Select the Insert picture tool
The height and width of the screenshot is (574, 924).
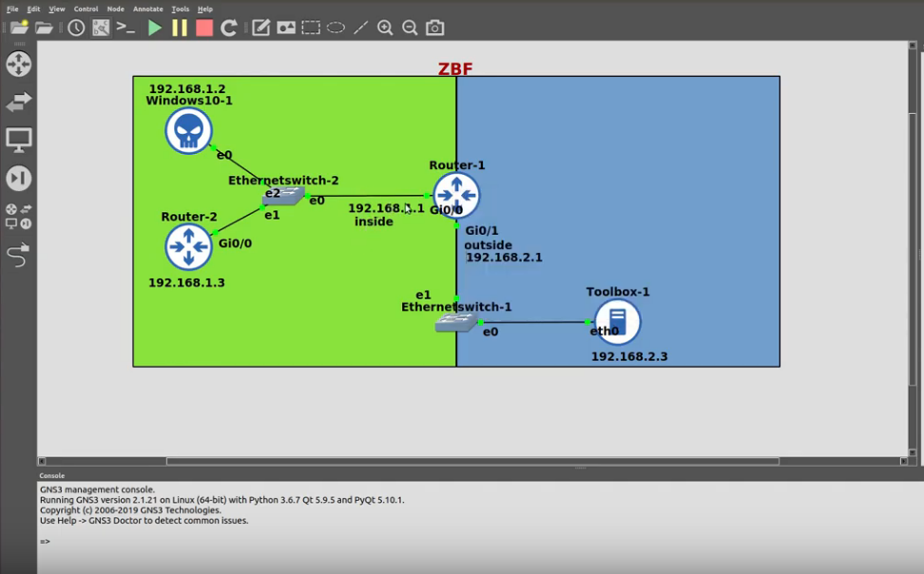(286, 28)
